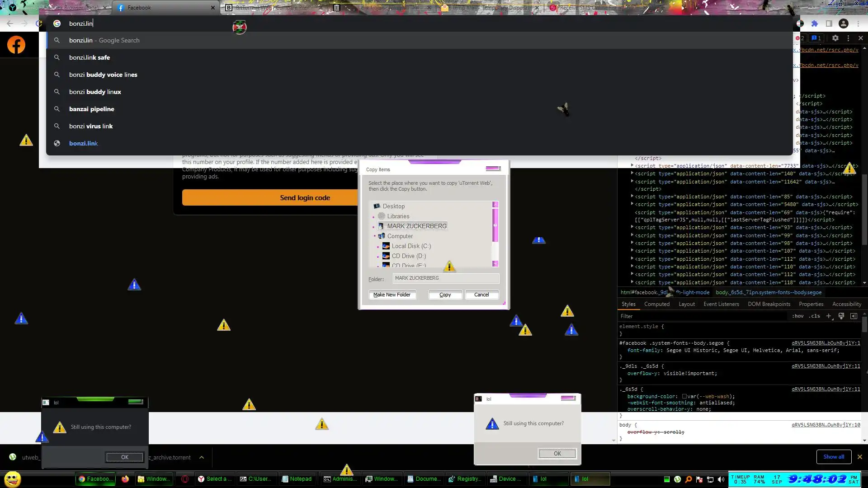Click the new style rule plus icon

pyautogui.click(x=829, y=316)
